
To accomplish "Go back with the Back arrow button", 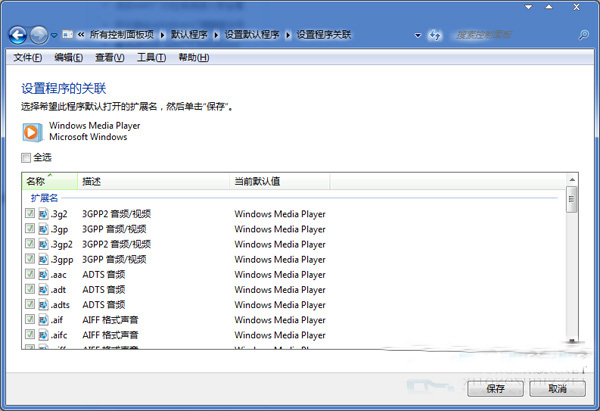I will 18,35.
